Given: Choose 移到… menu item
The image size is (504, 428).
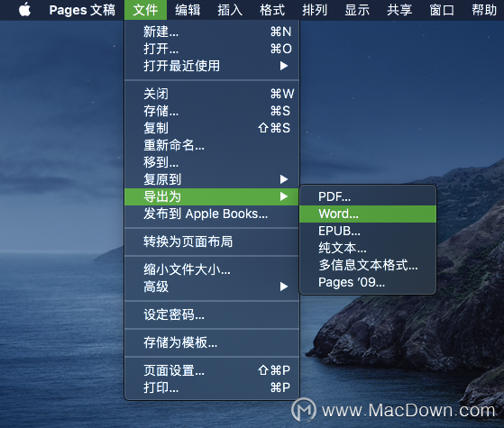Looking at the screenshot, I should pyautogui.click(x=212, y=162).
